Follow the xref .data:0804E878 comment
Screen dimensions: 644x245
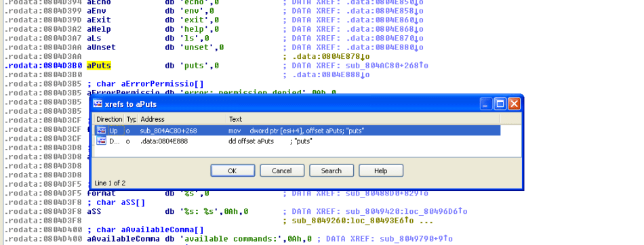331,56
